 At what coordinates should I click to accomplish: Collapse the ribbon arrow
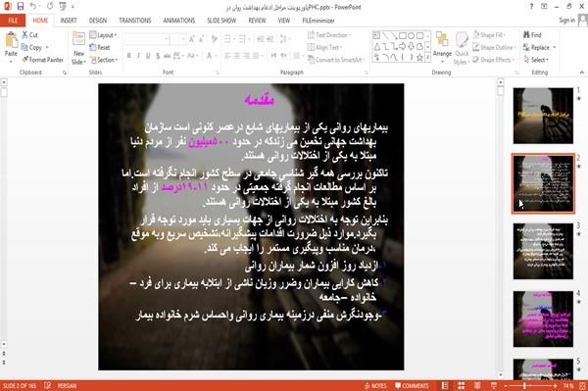coord(582,73)
